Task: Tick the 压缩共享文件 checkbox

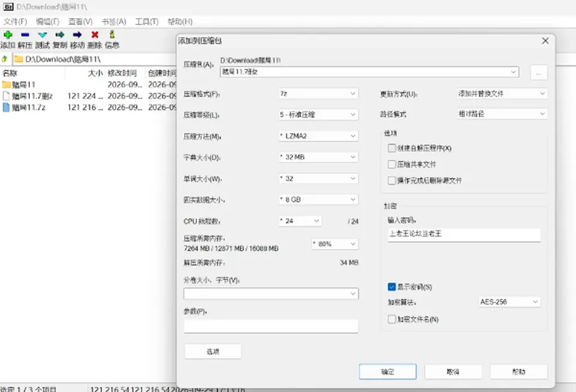Action: click(x=392, y=164)
